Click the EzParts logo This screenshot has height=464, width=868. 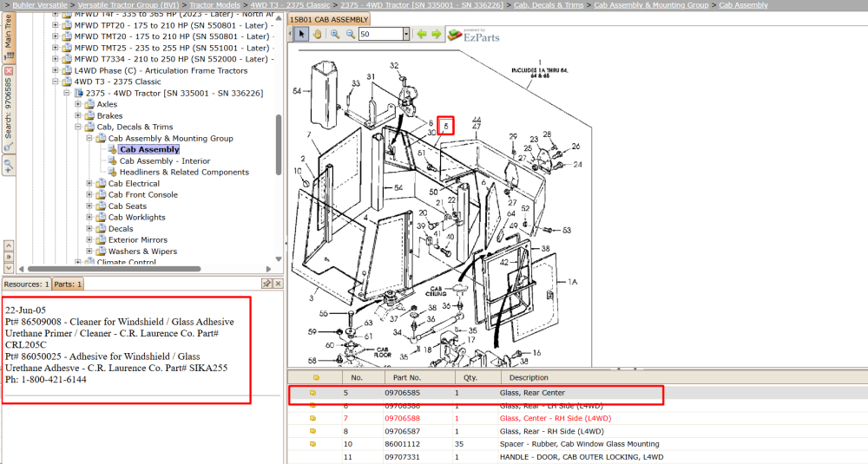click(x=474, y=36)
